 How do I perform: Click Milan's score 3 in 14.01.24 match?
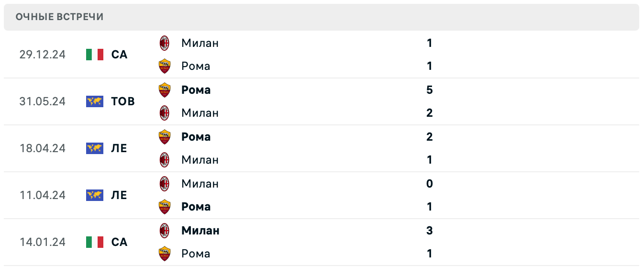tap(429, 231)
